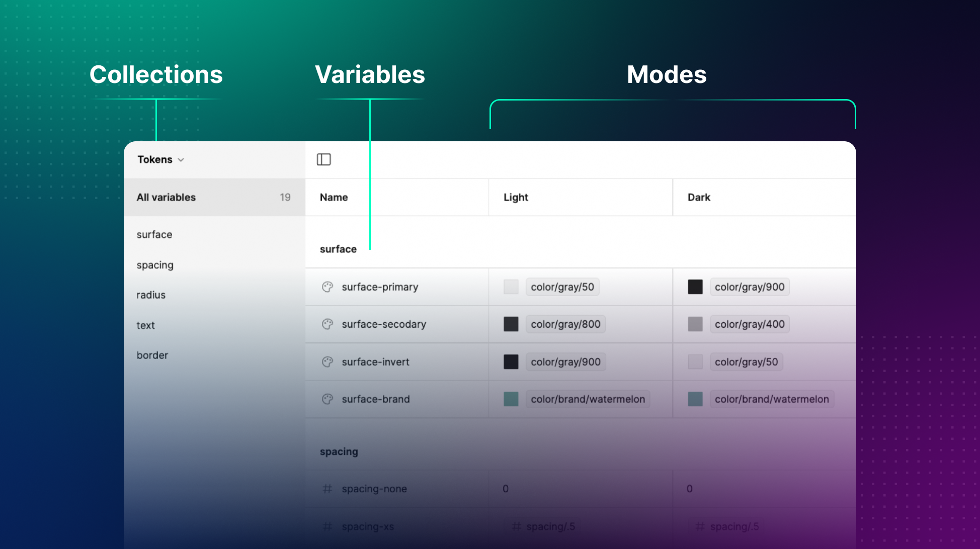Image resolution: width=980 pixels, height=549 pixels.
Task: Select the border collection group
Action: click(x=152, y=355)
